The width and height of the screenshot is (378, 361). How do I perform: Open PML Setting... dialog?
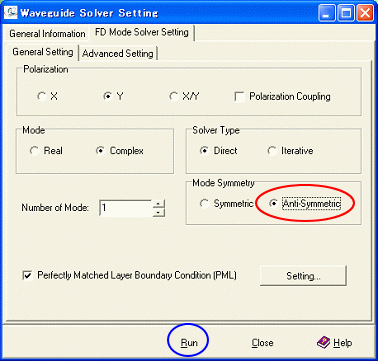[303, 276]
